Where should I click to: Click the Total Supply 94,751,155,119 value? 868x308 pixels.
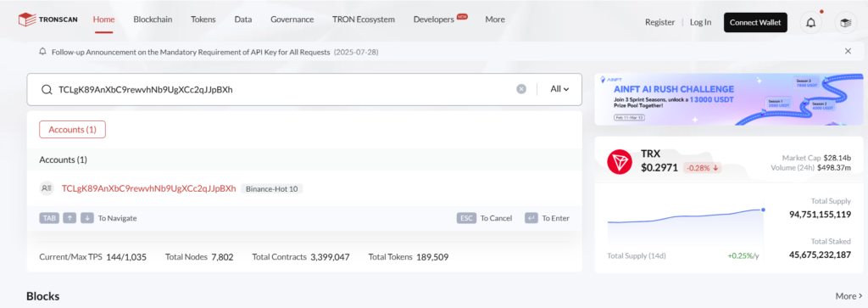[820, 215]
